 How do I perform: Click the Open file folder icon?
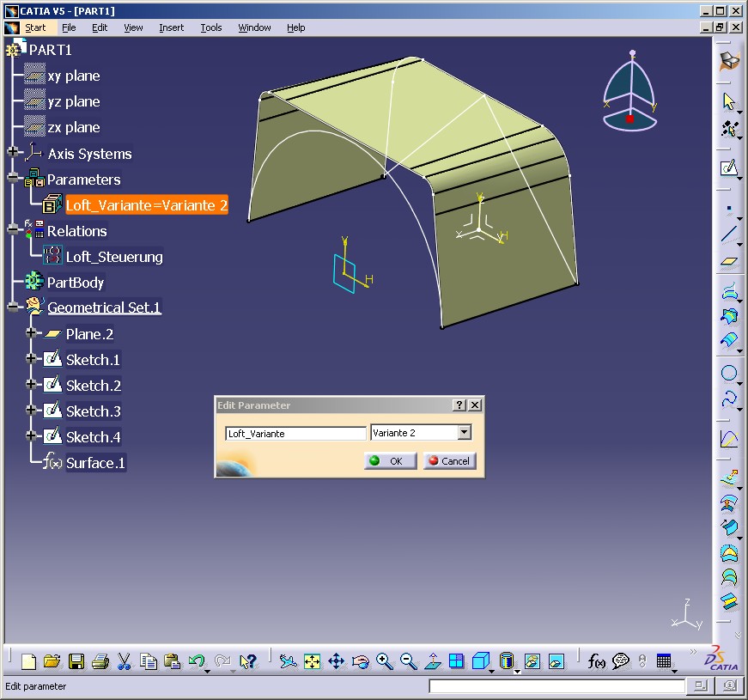[52, 661]
